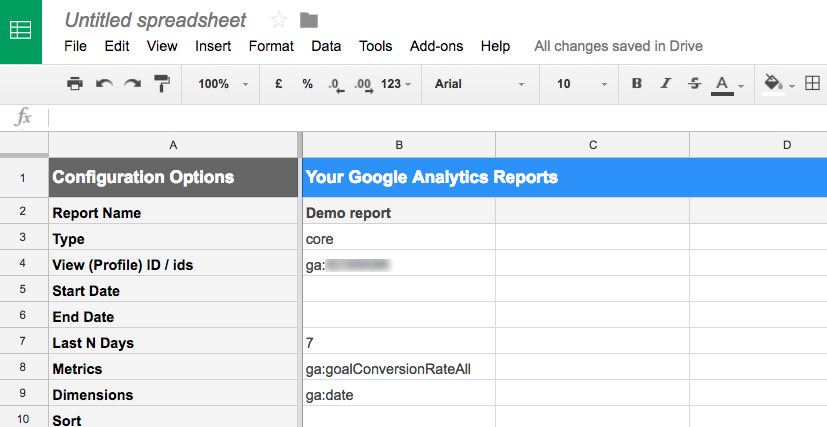Open the fill color picker
Viewport: 827px width, 427px height.
point(778,84)
